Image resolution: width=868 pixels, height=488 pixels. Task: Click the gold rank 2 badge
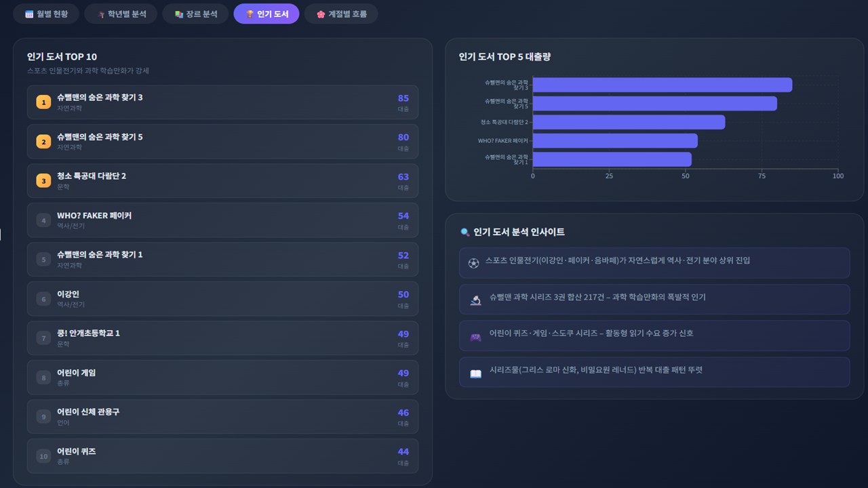click(43, 142)
